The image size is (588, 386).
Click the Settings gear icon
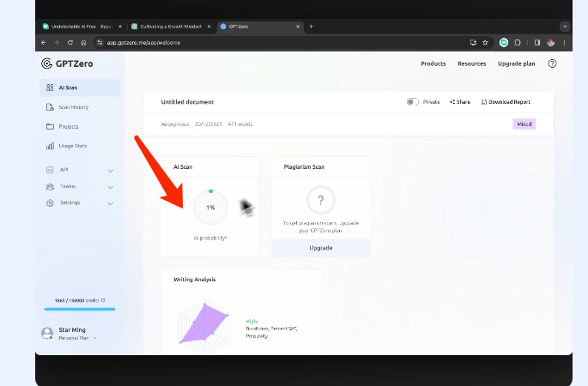50,203
